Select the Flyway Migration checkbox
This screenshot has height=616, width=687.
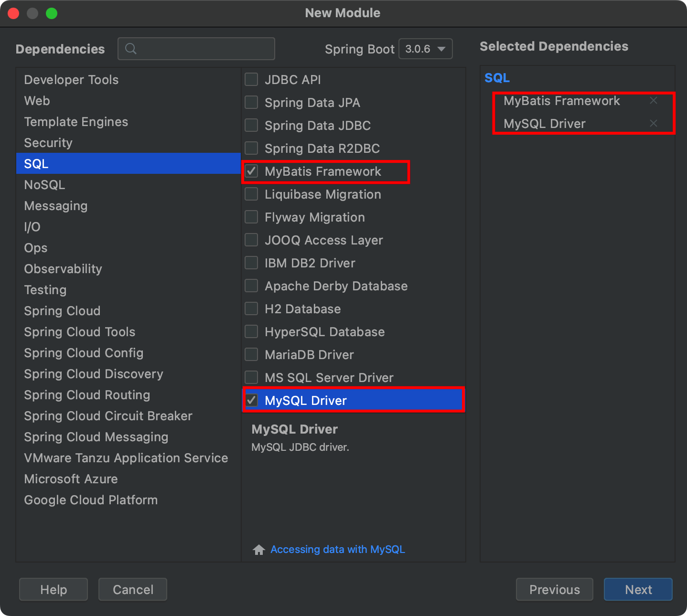(251, 217)
